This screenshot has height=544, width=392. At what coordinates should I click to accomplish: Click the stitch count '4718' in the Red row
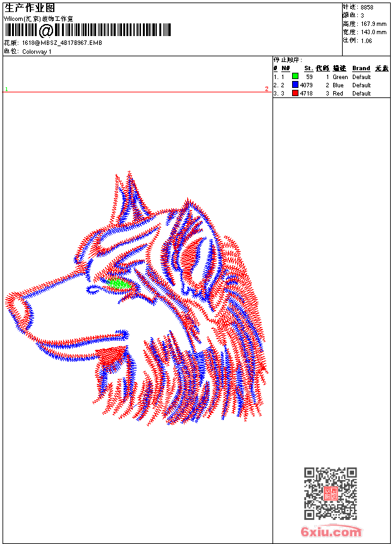tap(306, 94)
